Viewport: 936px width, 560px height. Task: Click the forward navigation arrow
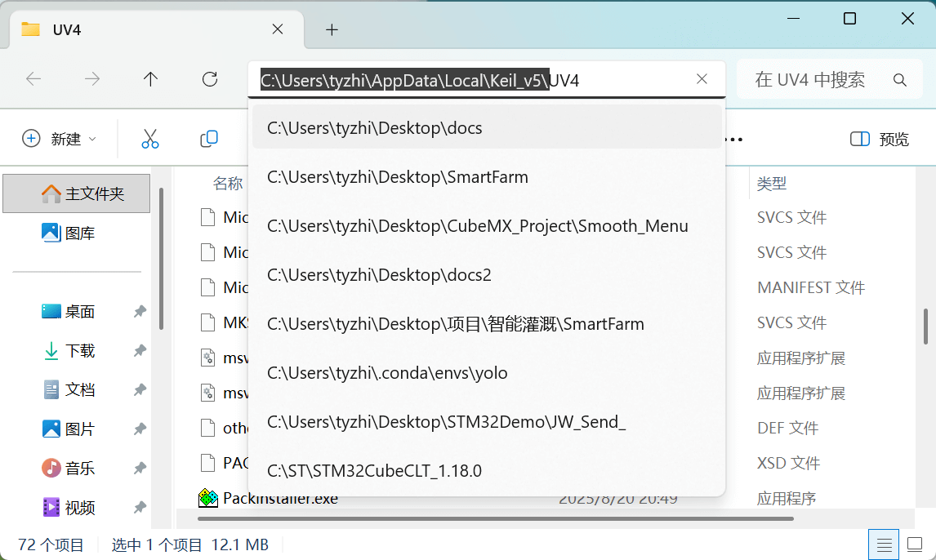coord(92,79)
